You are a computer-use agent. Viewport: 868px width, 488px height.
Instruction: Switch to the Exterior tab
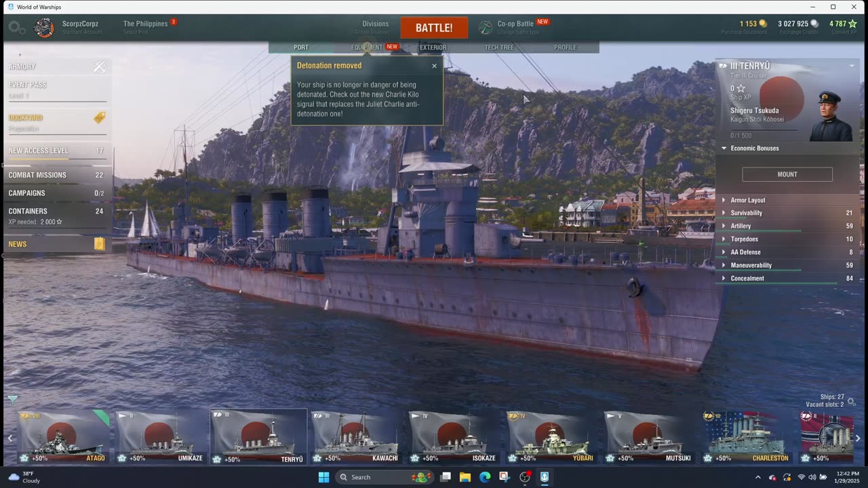click(433, 47)
